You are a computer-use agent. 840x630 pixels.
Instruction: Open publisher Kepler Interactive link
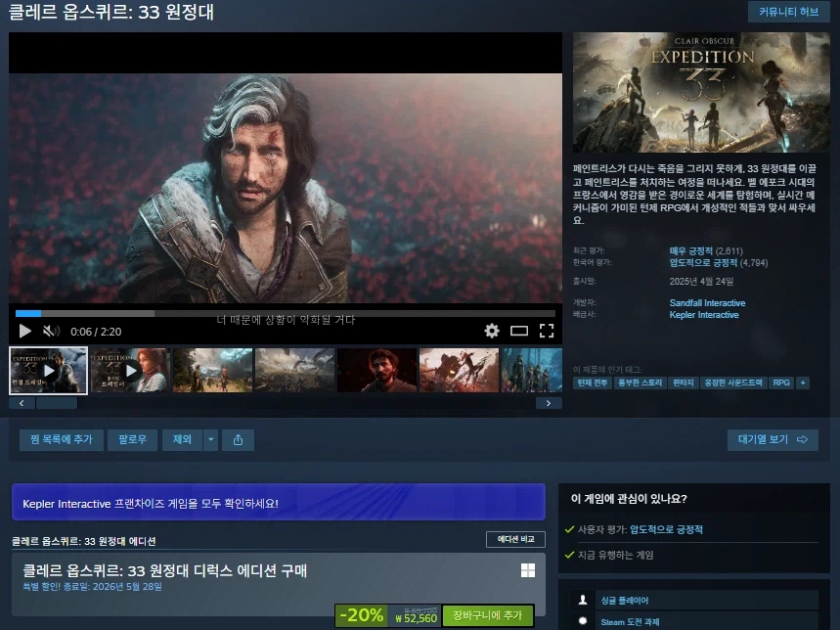[x=704, y=314]
